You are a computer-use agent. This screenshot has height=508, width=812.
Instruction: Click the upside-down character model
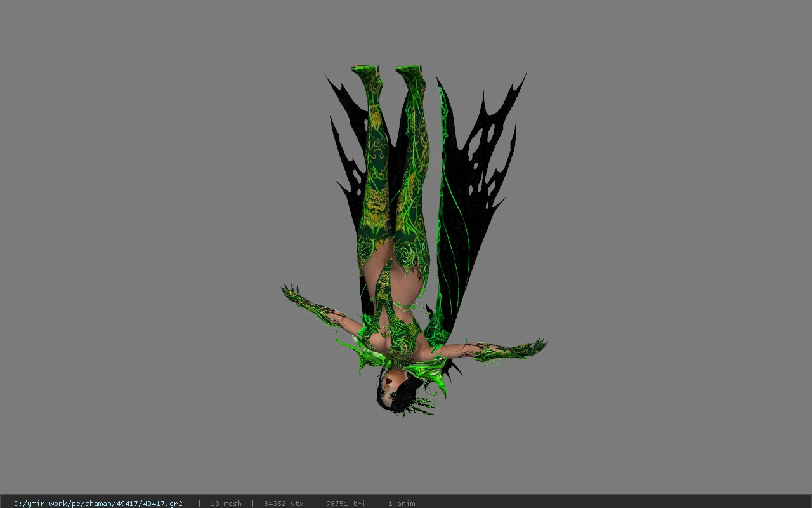(414, 241)
